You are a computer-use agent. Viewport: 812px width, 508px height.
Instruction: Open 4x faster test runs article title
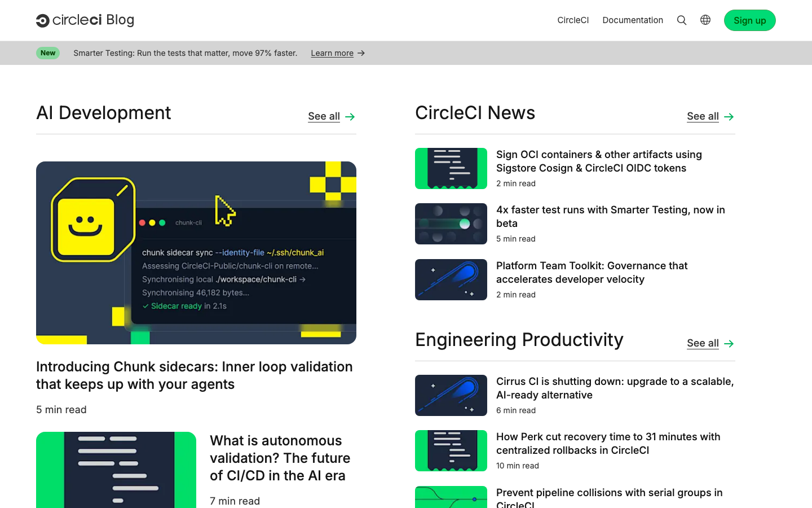pyautogui.click(x=611, y=217)
